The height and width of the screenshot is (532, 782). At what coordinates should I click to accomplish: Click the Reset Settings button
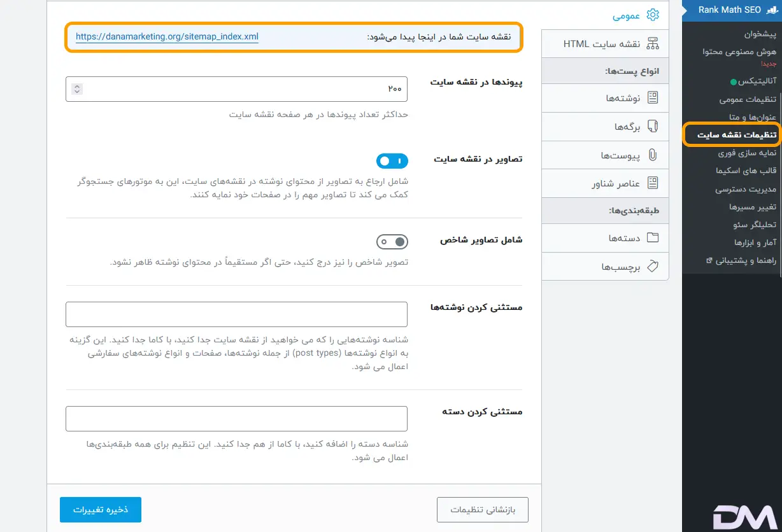click(x=482, y=510)
